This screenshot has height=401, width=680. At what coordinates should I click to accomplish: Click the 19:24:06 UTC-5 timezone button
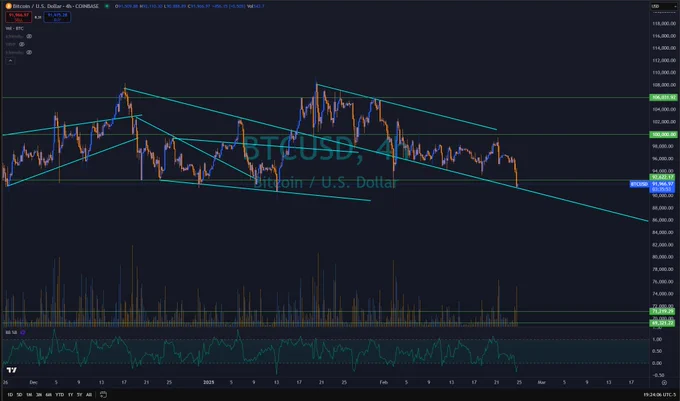point(659,394)
